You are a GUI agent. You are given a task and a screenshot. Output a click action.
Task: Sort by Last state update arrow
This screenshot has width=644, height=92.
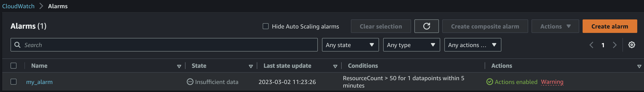pos(335,66)
